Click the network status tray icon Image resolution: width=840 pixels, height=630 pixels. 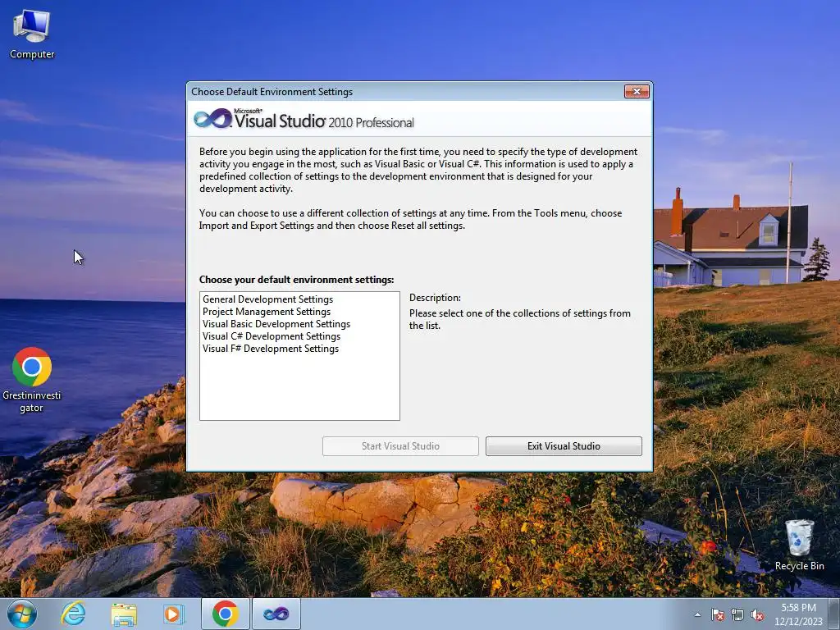pyautogui.click(x=737, y=614)
